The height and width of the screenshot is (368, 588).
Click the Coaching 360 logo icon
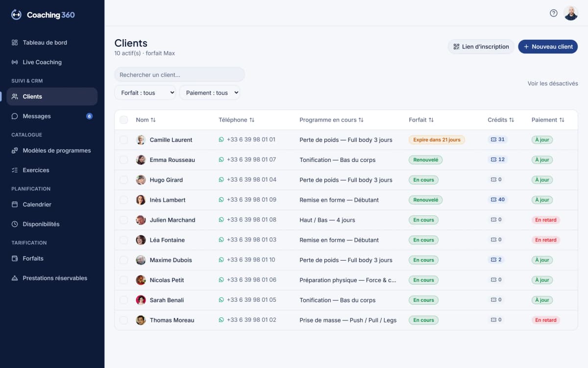pos(17,15)
